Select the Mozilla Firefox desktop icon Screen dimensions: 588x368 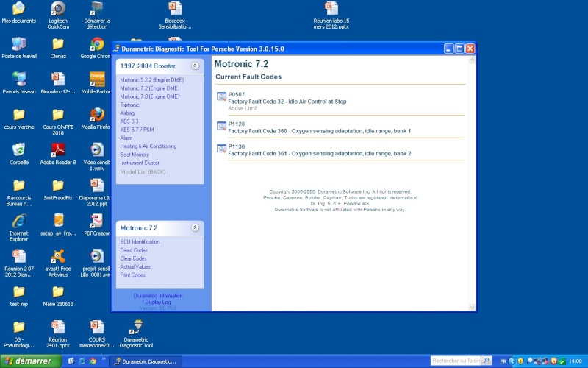point(96,118)
